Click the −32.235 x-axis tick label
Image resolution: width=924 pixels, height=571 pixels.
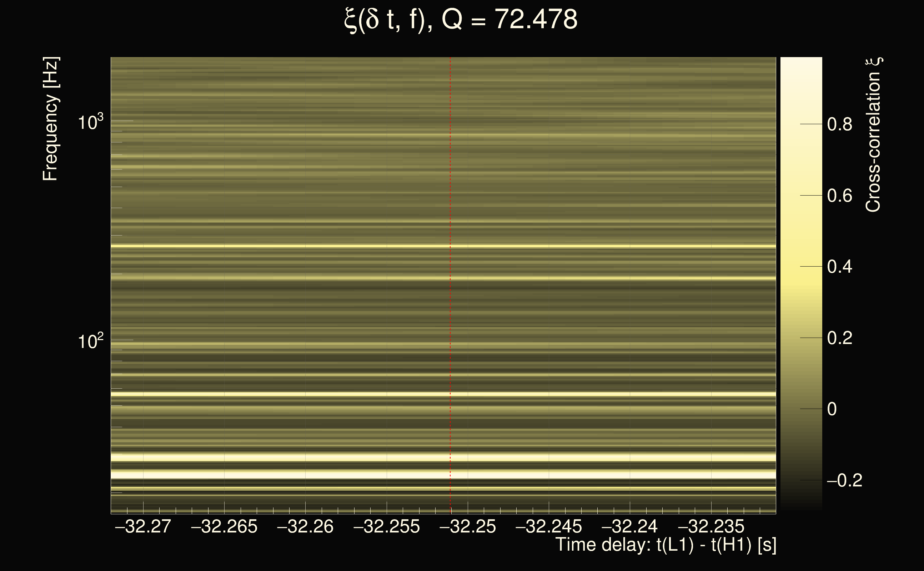click(711, 526)
